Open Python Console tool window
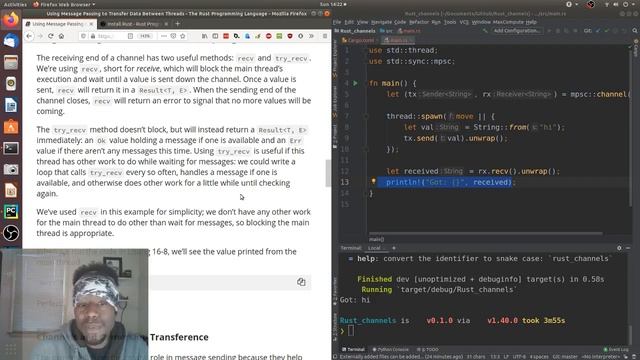Screen dimensions: 640x360 tap(391, 349)
